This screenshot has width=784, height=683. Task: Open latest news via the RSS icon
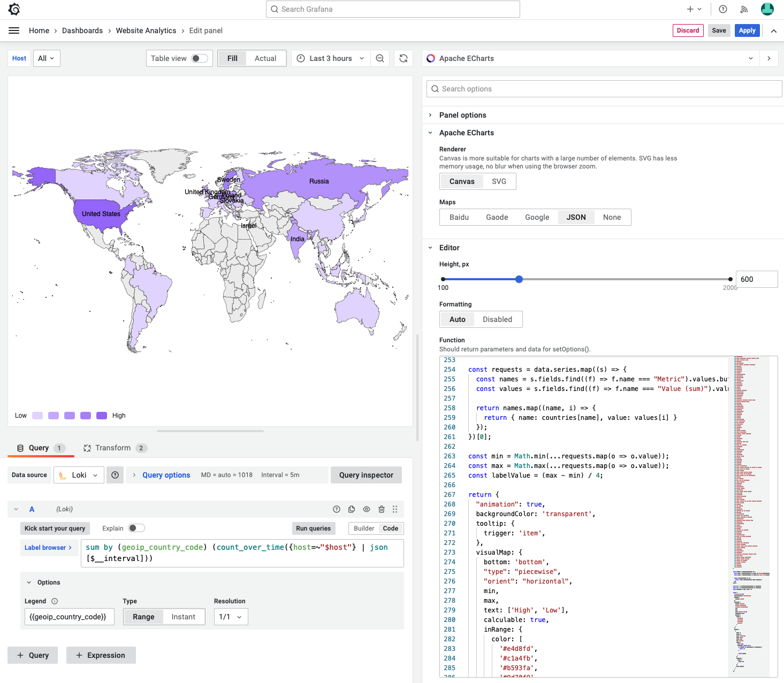(744, 9)
